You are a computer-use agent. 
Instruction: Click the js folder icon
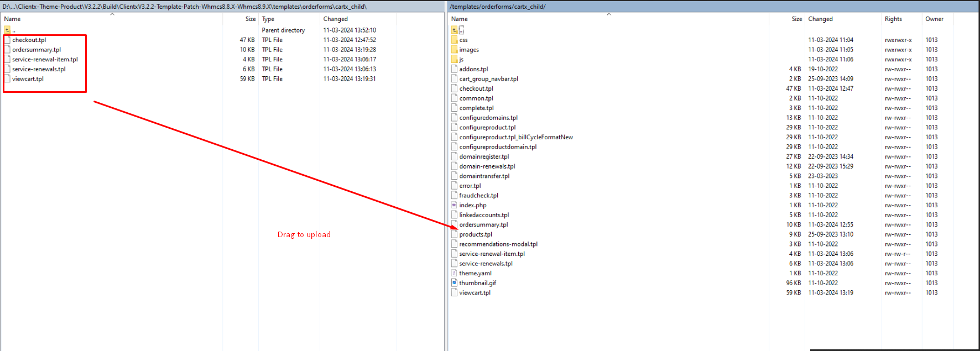(454, 59)
